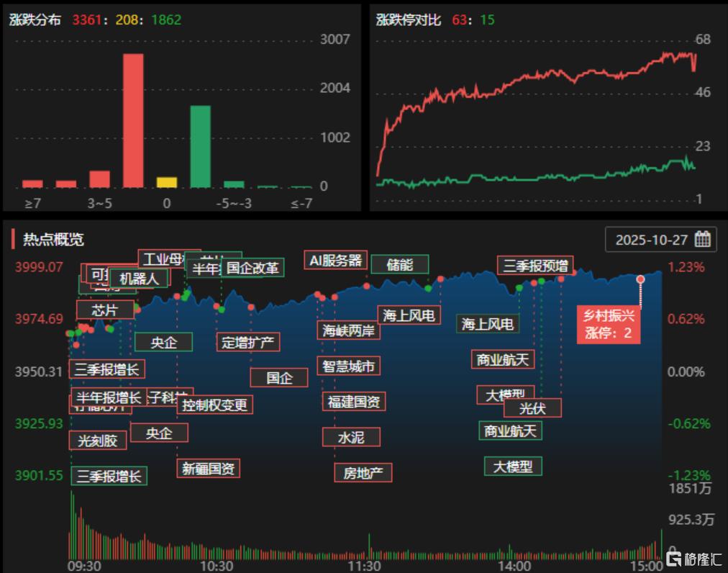Choose the 机器人 hotspot label
Image resolution: width=728 pixels, height=573 pixels.
coord(139,278)
